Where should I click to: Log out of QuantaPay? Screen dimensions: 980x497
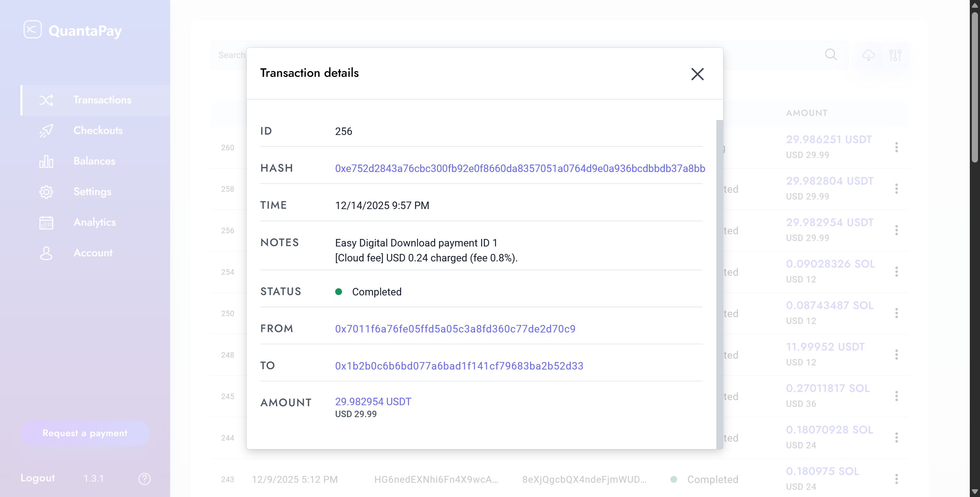[38, 478]
